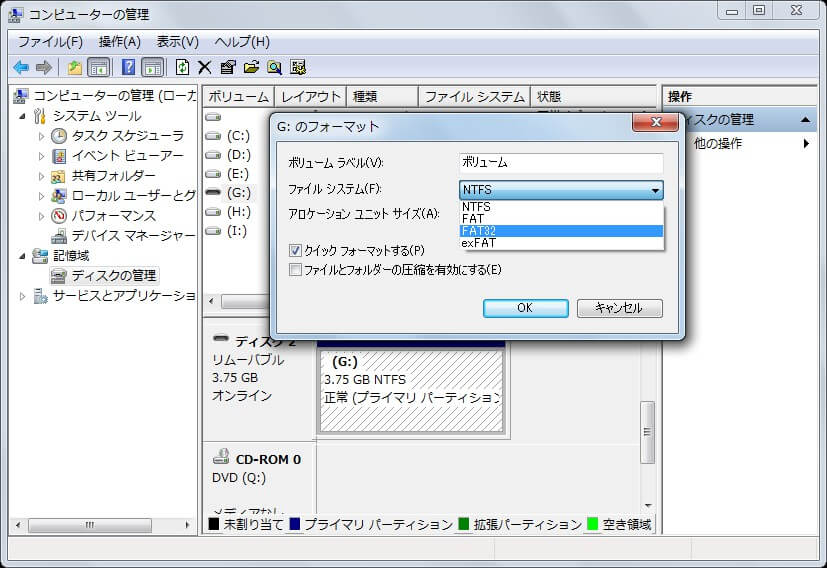Click the blue プライマリ パーティション legend swatch
827x568 pixels.
coord(295,524)
